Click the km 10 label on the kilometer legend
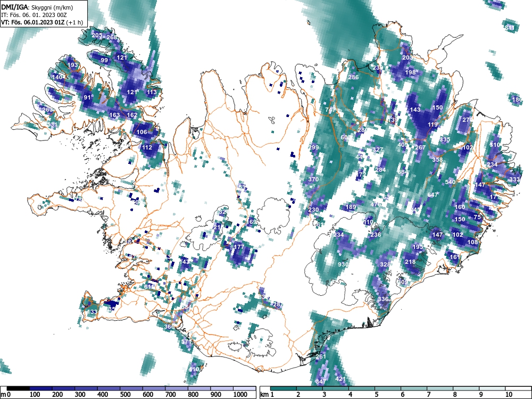 coord(508,395)
